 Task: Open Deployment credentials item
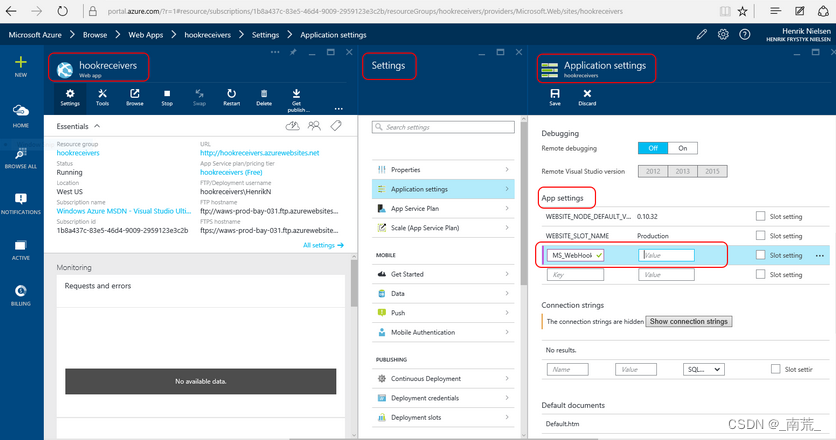(x=443, y=398)
